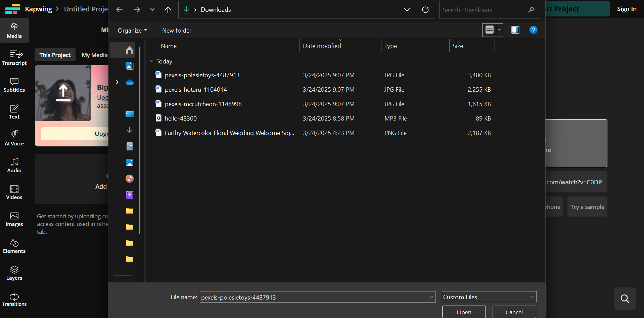Viewport: 644px width, 318px height.
Task: Open the Custom Files type dropdown
Action: point(489,297)
